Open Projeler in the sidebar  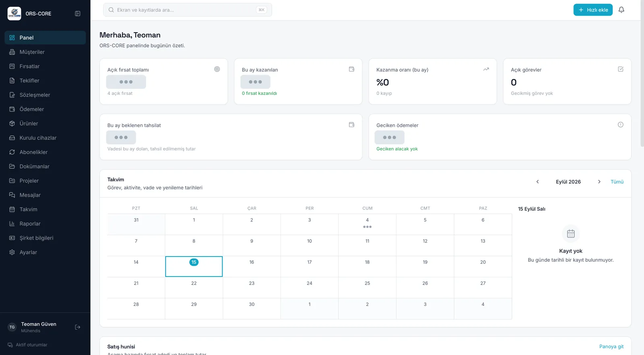(x=45, y=181)
